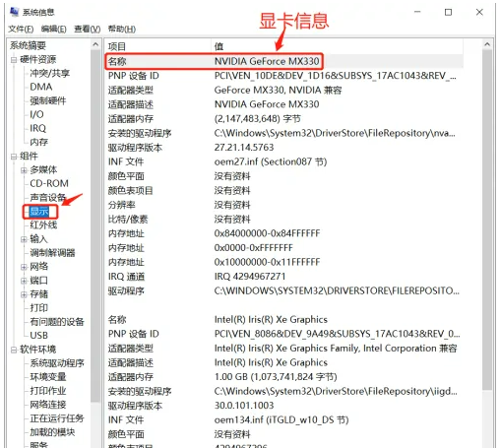Collapse the 硬件资源 tree node
The image size is (500, 448).
coord(14,60)
